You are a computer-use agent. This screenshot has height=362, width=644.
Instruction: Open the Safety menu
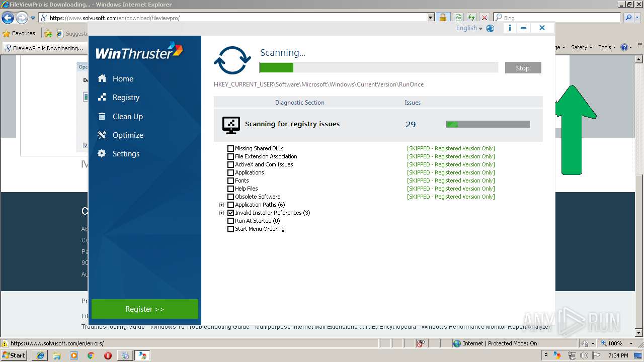(582, 47)
